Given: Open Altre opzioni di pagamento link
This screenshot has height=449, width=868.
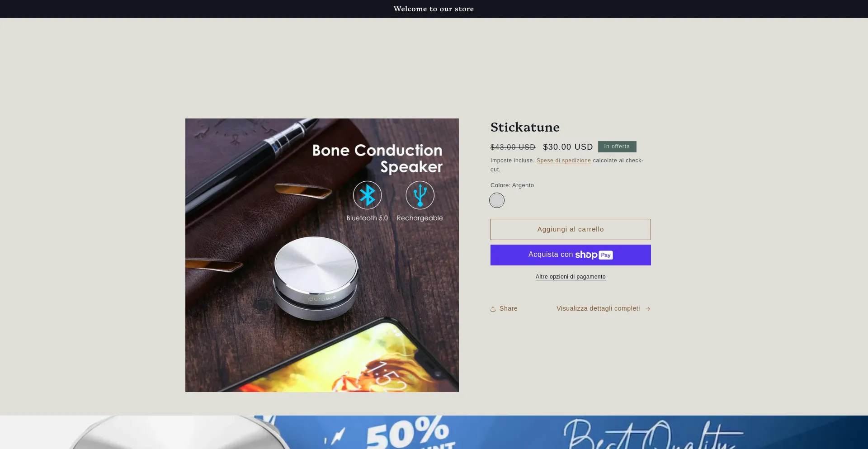Looking at the screenshot, I should click(571, 277).
